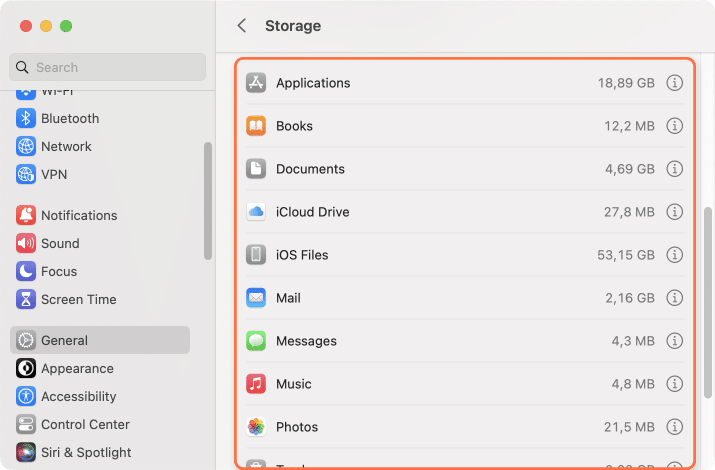
Task: Click the 53,15 GB size value
Action: tap(626, 255)
